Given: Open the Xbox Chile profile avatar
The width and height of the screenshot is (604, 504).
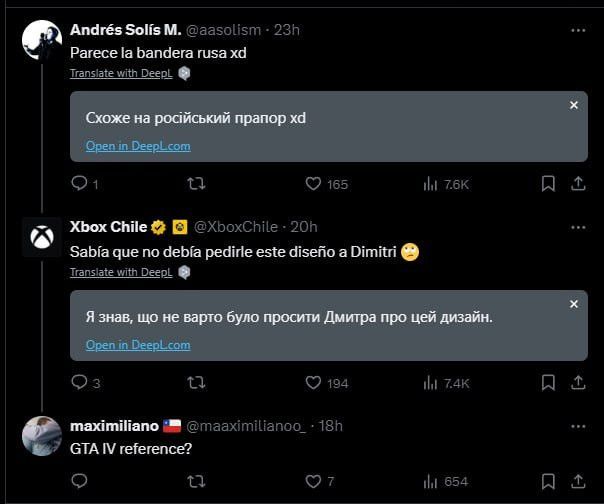Looking at the screenshot, I should [42, 239].
